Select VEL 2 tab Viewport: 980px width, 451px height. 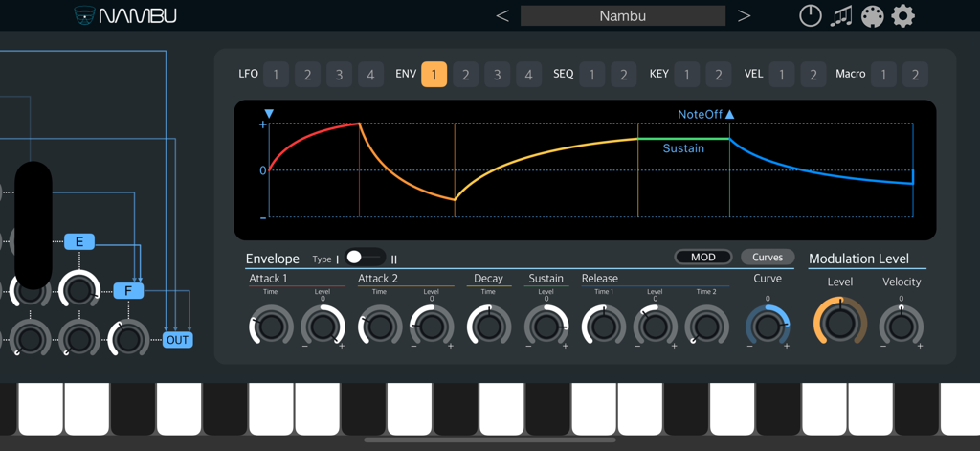pos(813,75)
